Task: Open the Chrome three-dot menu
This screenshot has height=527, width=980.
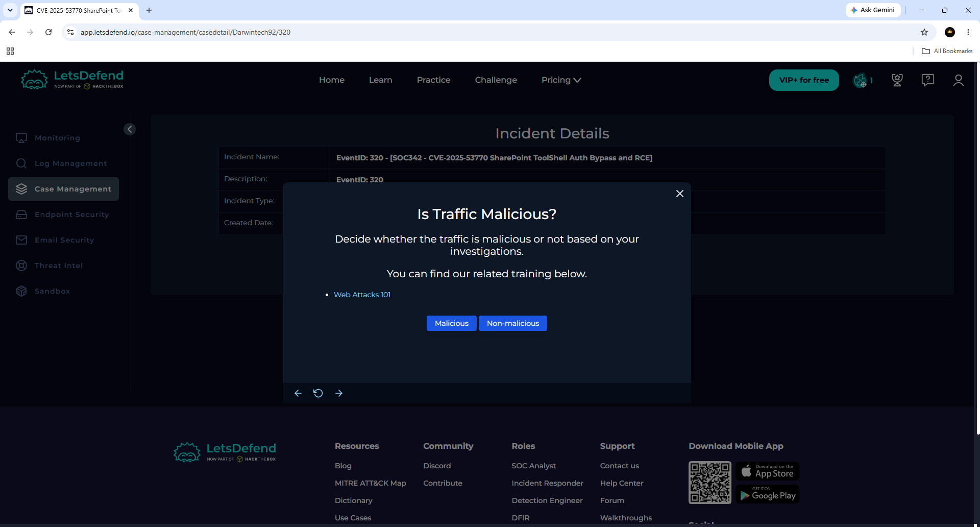Action: point(968,32)
